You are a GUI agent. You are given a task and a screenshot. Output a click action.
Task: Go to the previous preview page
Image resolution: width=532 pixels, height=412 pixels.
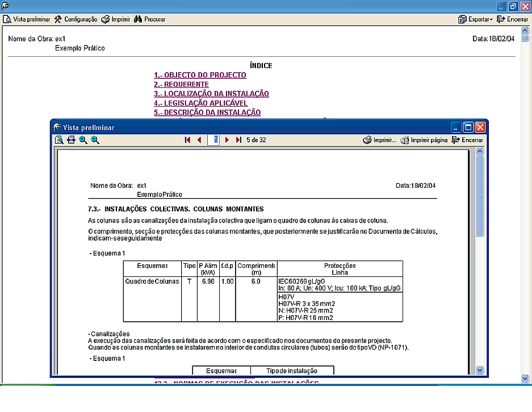[x=199, y=140]
